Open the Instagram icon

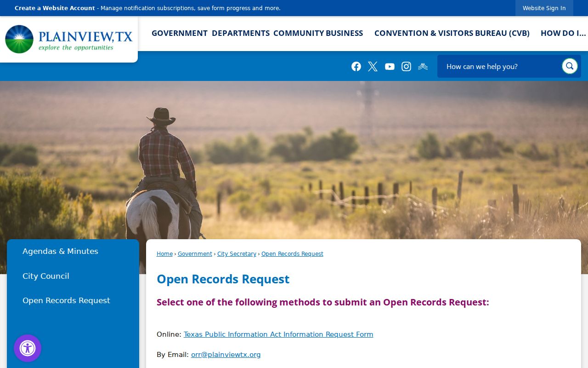406,67
